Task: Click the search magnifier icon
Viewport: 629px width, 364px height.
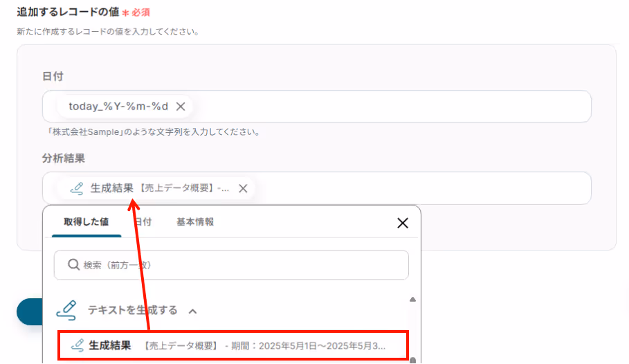Action: click(73, 264)
